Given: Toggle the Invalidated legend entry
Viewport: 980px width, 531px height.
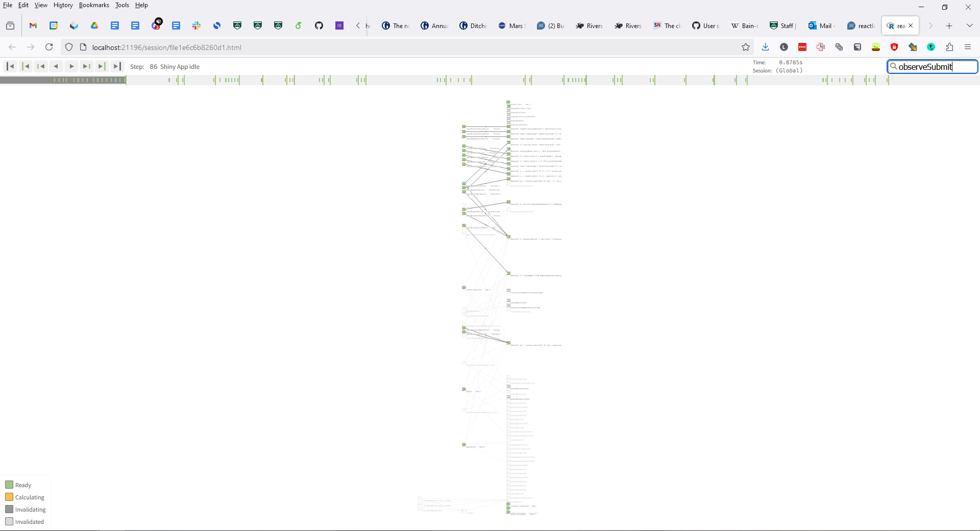Looking at the screenshot, I should tap(25, 521).
